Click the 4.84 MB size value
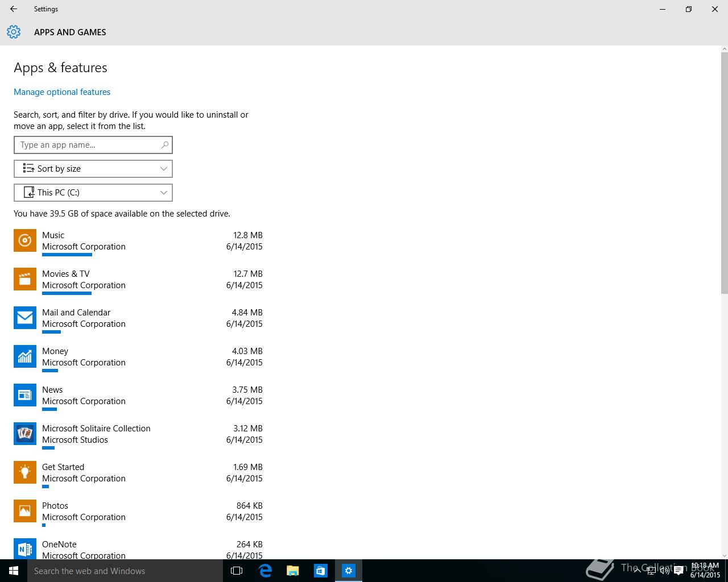This screenshot has height=582, width=728. click(x=247, y=313)
